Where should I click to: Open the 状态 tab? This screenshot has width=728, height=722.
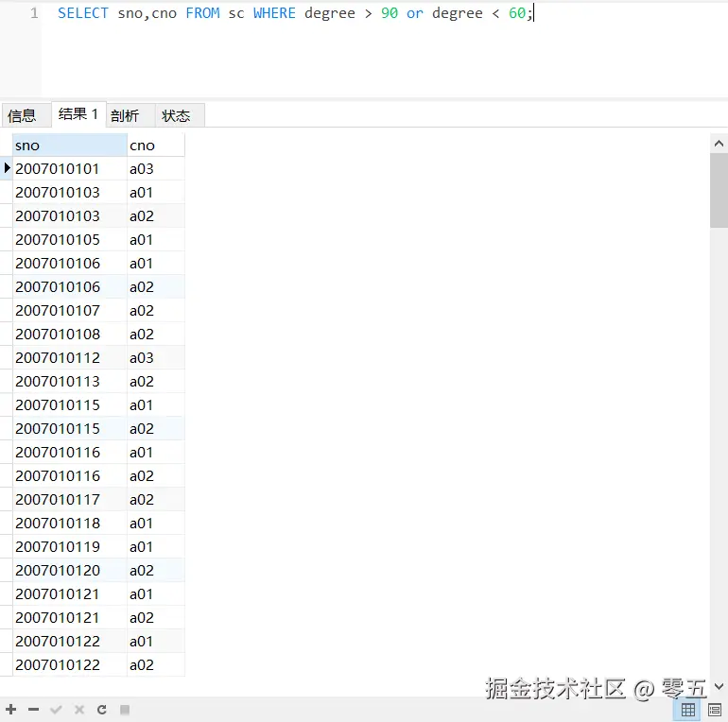(180, 115)
